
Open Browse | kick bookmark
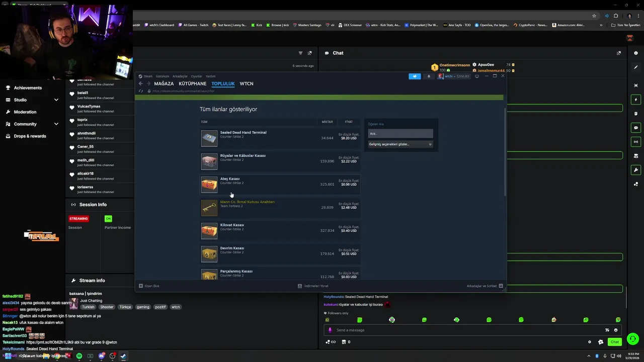coord(277,25)
